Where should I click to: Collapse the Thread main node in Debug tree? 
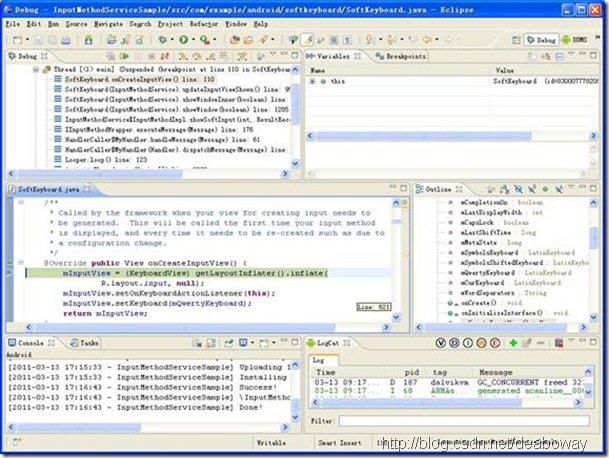pos(36,70)
